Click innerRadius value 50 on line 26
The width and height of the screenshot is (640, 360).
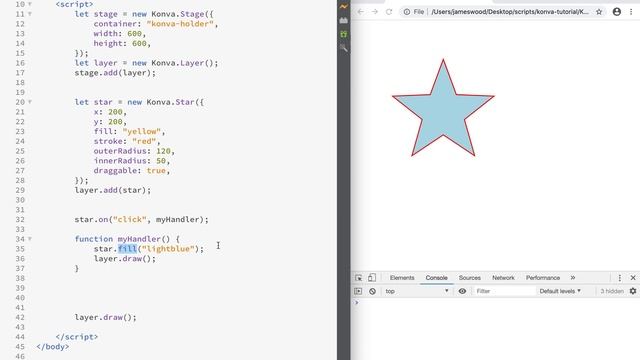click(161, 161)
